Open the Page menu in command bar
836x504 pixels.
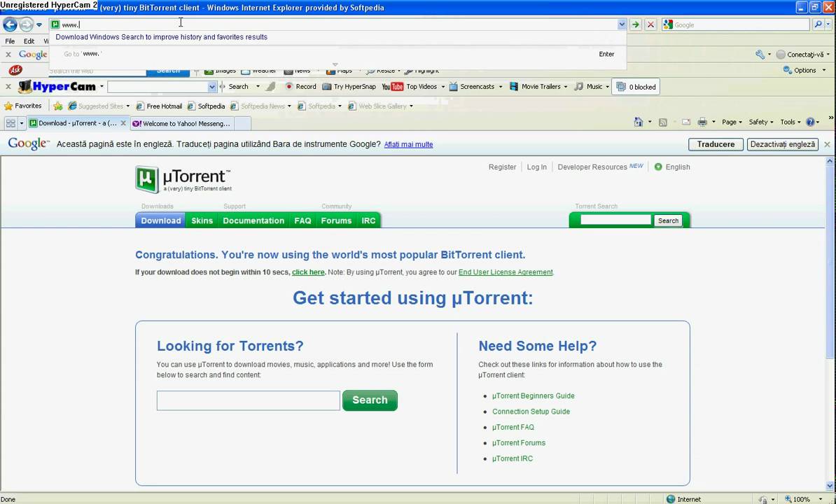(732, 122)
